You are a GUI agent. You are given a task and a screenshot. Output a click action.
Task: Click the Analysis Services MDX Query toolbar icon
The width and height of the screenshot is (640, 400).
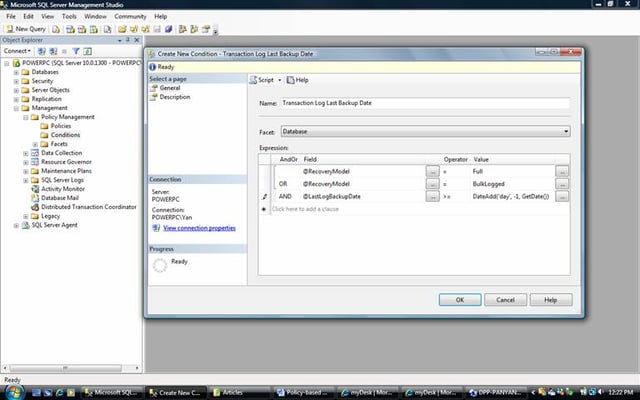[70, 29]
